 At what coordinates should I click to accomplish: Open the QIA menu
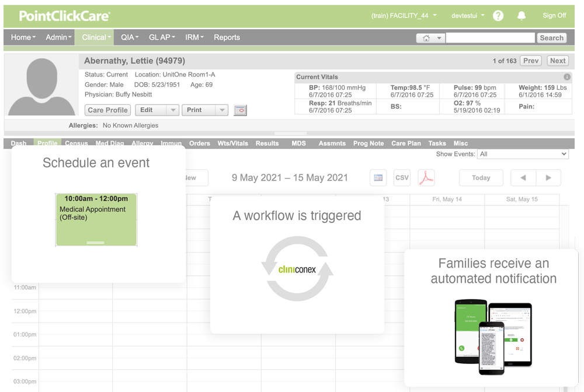click(130, 37)
